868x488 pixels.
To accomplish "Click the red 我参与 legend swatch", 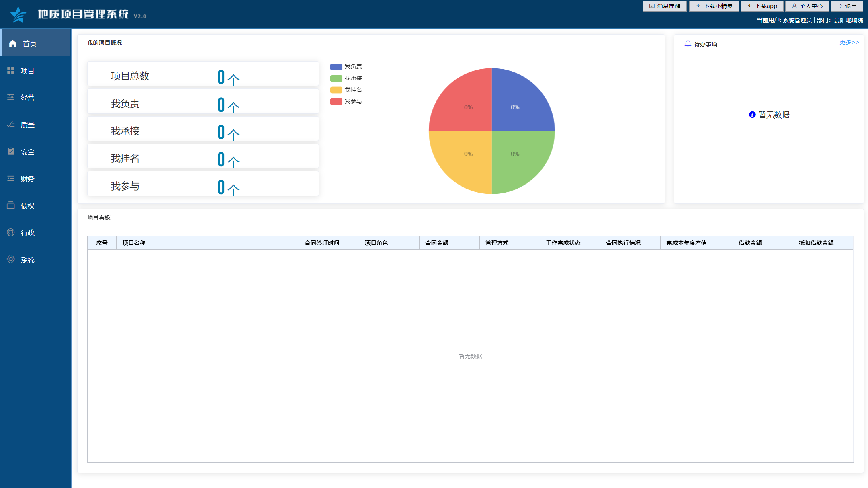I will [x=336, y=101].
